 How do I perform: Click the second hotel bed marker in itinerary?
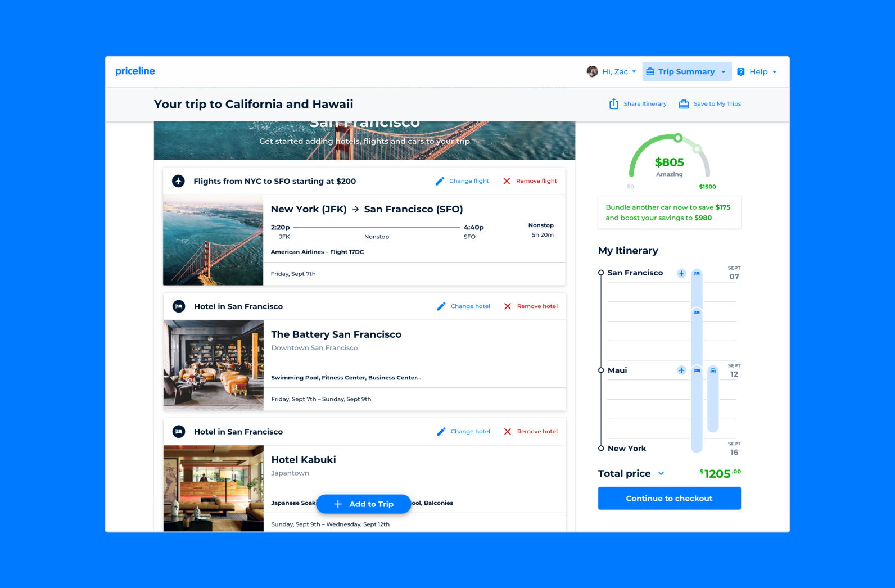tap(697, 312)
